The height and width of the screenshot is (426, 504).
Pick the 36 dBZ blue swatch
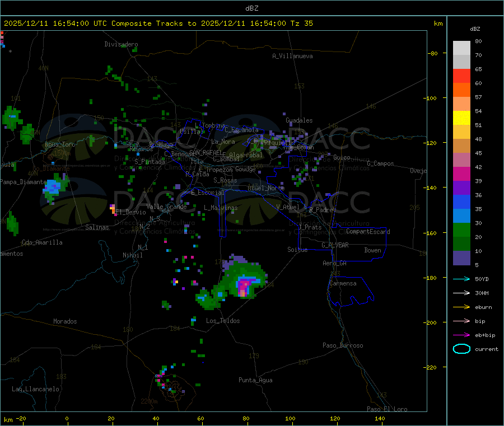pos(461,202)
